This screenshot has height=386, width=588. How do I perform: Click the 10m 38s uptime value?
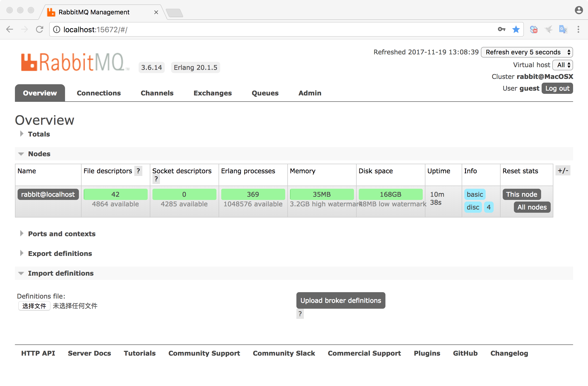437,198
